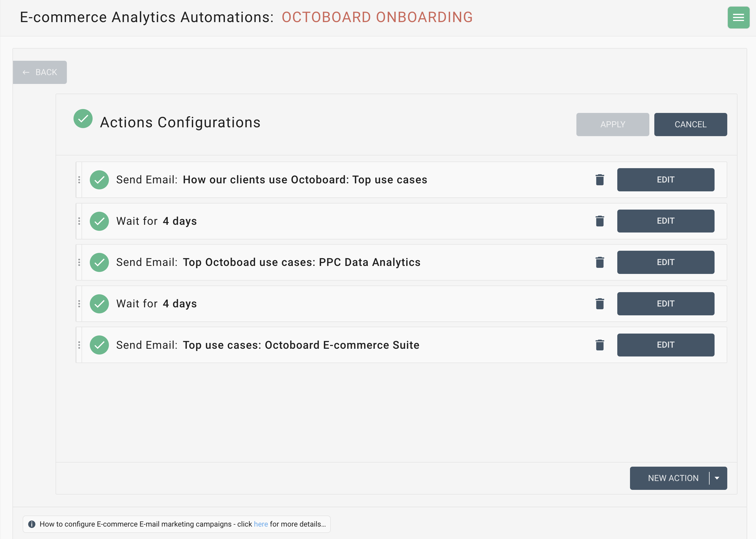
Task: Click the hamburger menu icon top right
Action: (738, 17)
